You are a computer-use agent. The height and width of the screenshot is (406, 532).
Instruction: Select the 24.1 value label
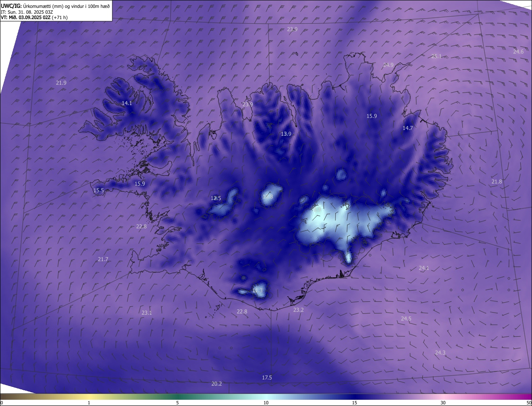click(x=424, y=268)
